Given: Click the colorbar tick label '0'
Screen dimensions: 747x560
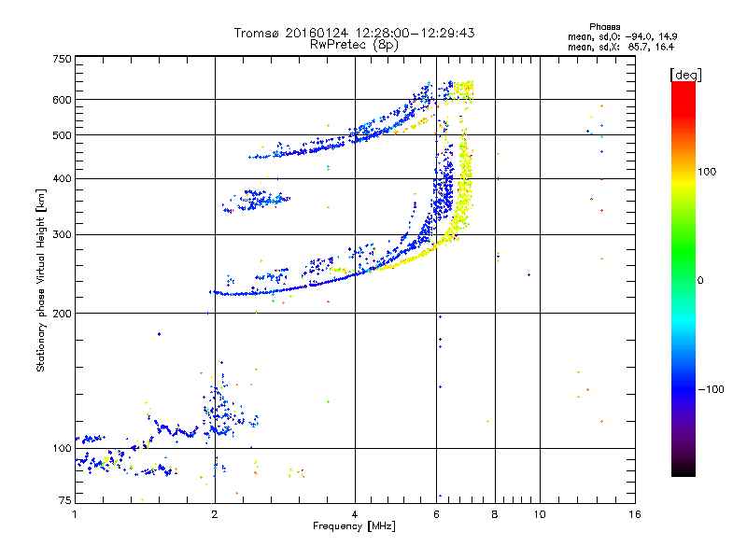Looking at the screenshot, I should (700, 281).
